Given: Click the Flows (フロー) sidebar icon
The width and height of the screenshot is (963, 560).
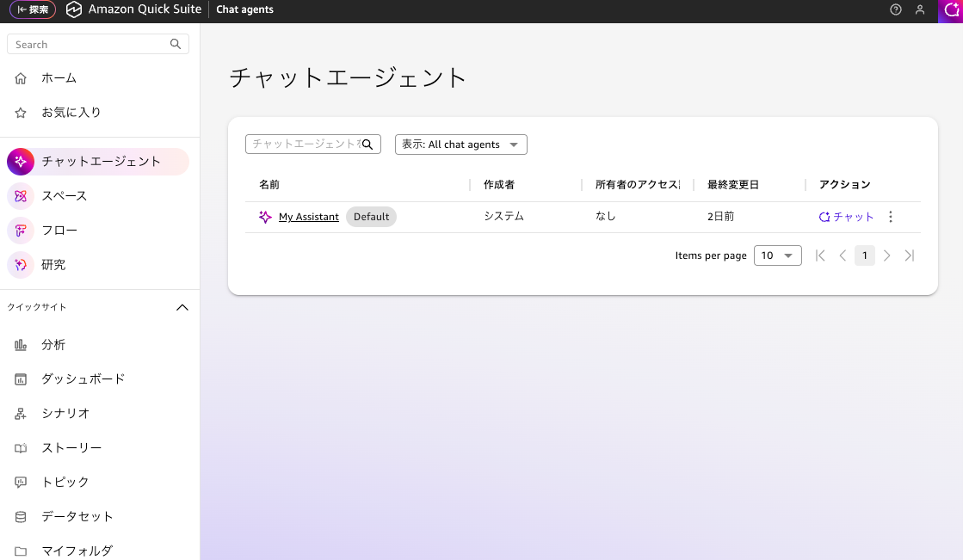Looking at the screenshot, I should click(x=21, y=231).
